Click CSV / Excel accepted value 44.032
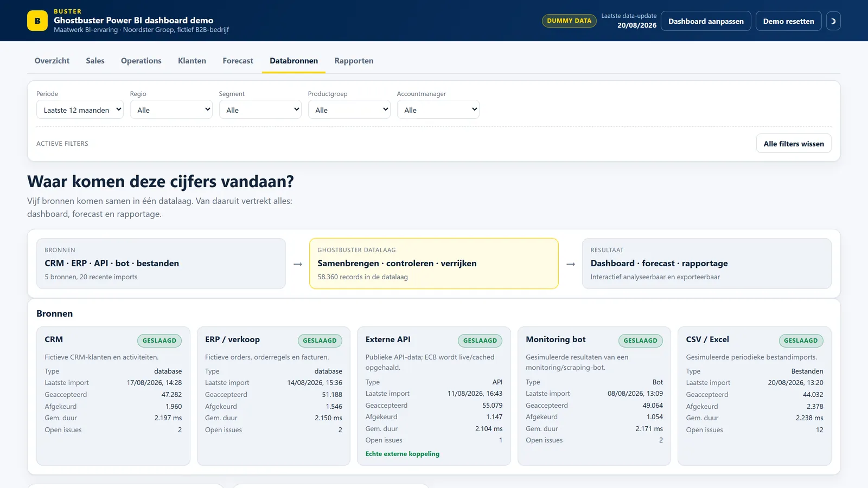The height and width of the screenshot is (488, 868). (x=813, y=395)
